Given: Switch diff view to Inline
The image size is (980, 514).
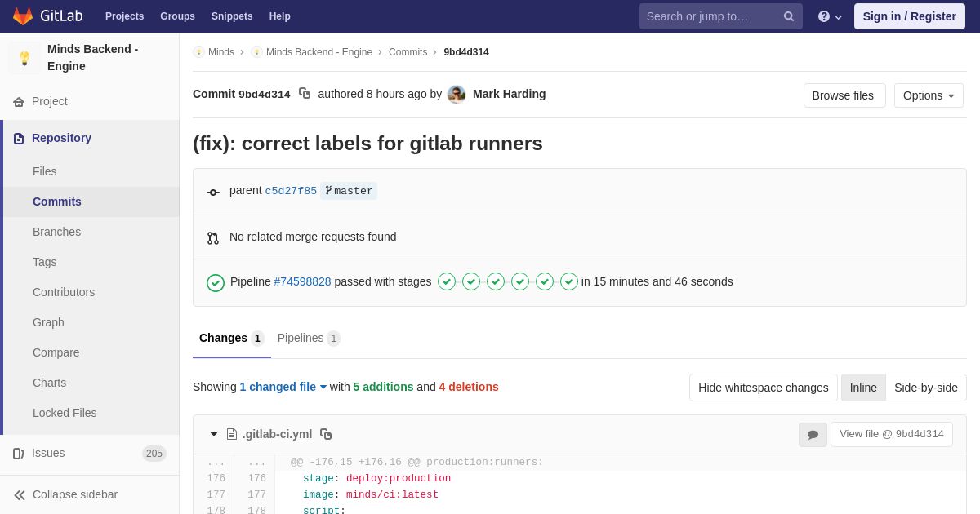Looking at the screenshot, I should (863, 388).
